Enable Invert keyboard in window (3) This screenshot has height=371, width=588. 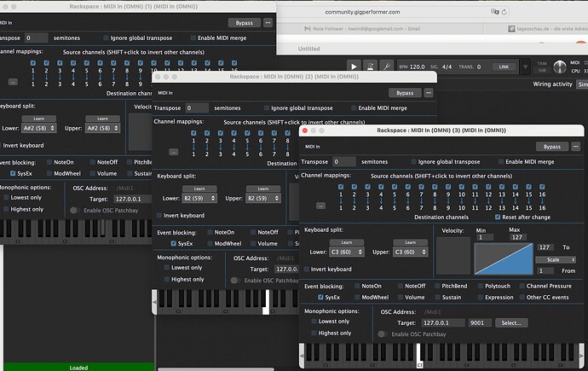[307, 269]
